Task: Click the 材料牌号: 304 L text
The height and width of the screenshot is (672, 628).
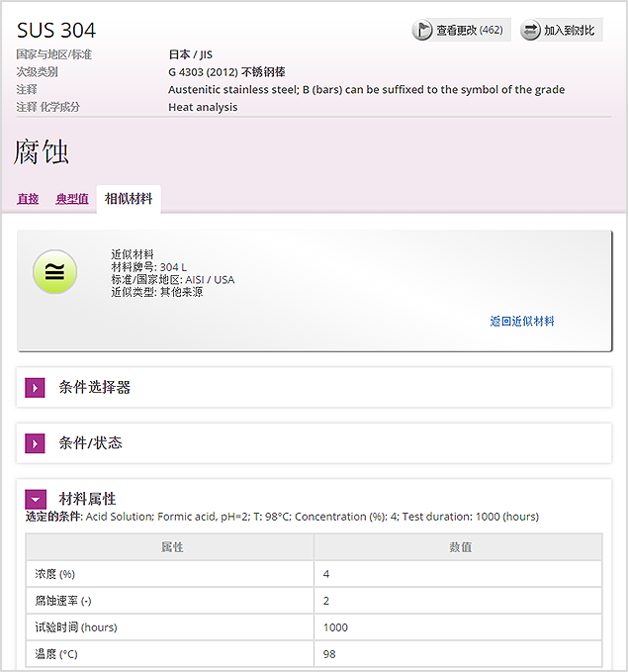Action: pos(148,267)
